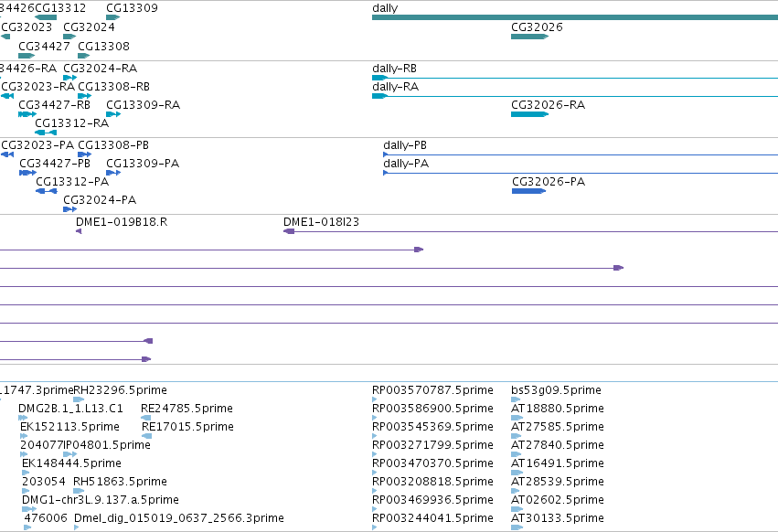Open the CG13309-RA label
The height and width of the screenshot is (532, 778).
(143, 105)
